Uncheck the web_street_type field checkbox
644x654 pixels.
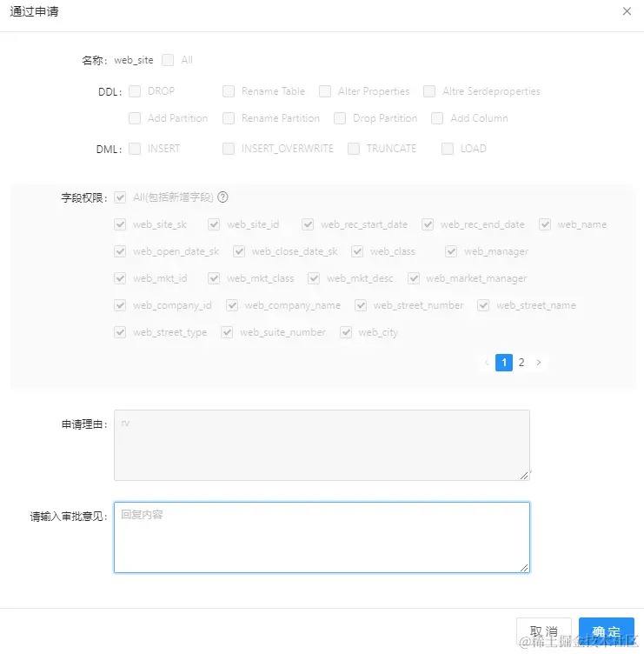[x=120, y=332]
